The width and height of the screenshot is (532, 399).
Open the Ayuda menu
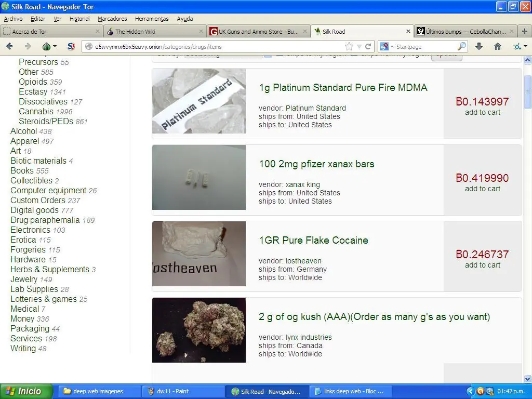pos(185,19)
